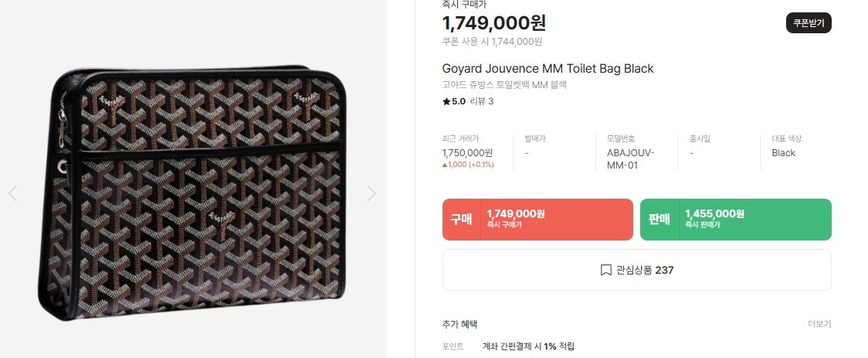Click the red 구매 buy button
868x358 pixels.
click(x=537, y=220)
